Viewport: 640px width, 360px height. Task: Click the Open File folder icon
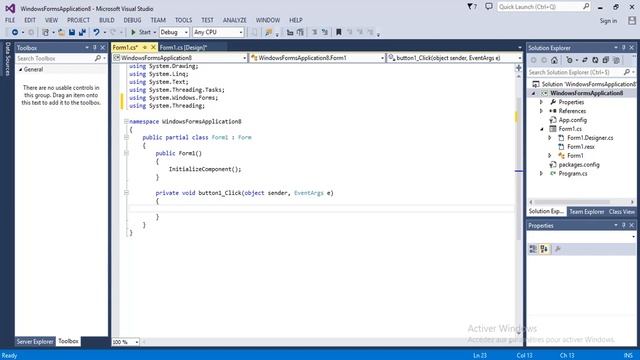[61, 32]
